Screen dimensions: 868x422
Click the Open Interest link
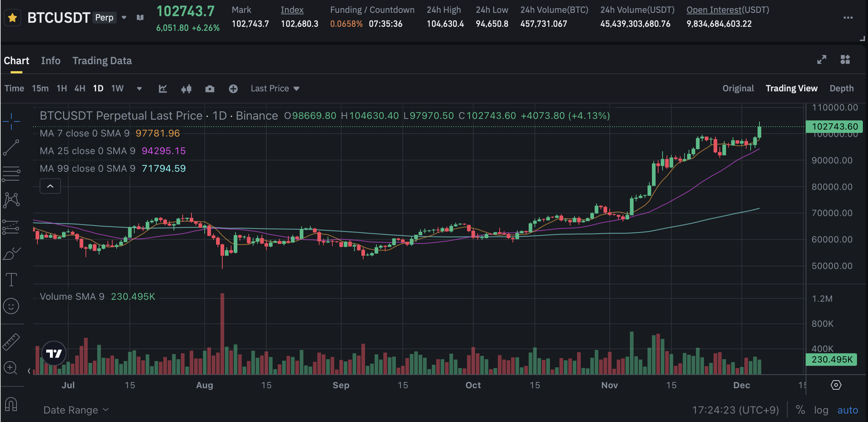pyautogui.click(x=714, y=10)
